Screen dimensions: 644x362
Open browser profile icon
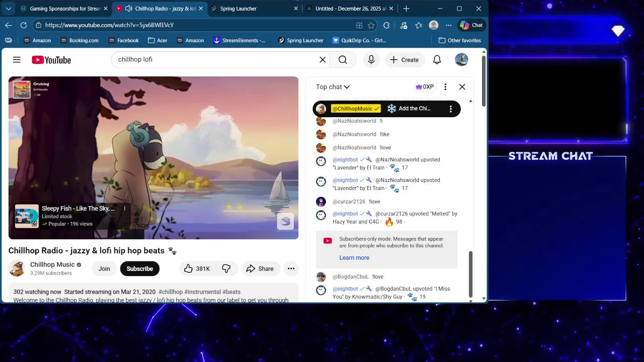tap(434, 25)
